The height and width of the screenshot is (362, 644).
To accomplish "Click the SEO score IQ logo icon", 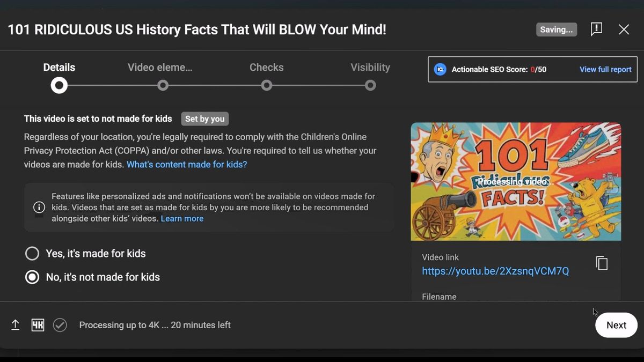I will click(440, 69).
